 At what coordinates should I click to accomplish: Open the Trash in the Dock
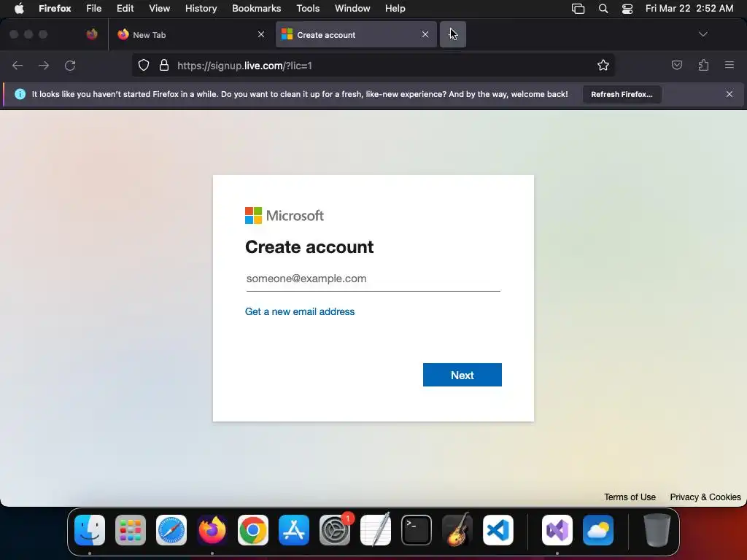(x=657, y=530)
